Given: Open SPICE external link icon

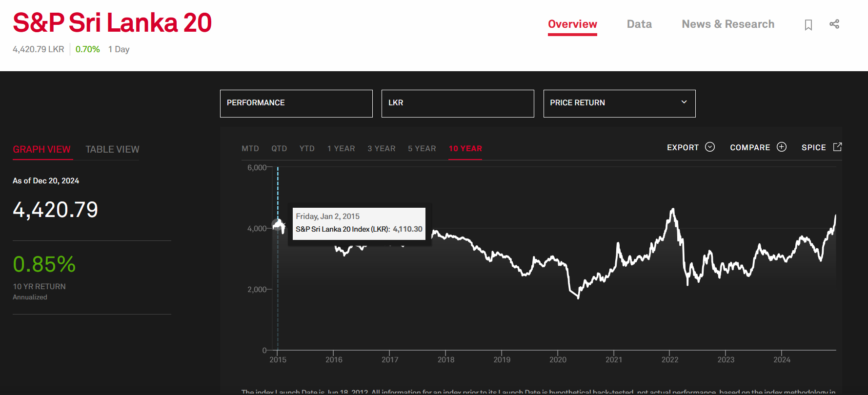Looking at the screenshot, I should 838,147.
